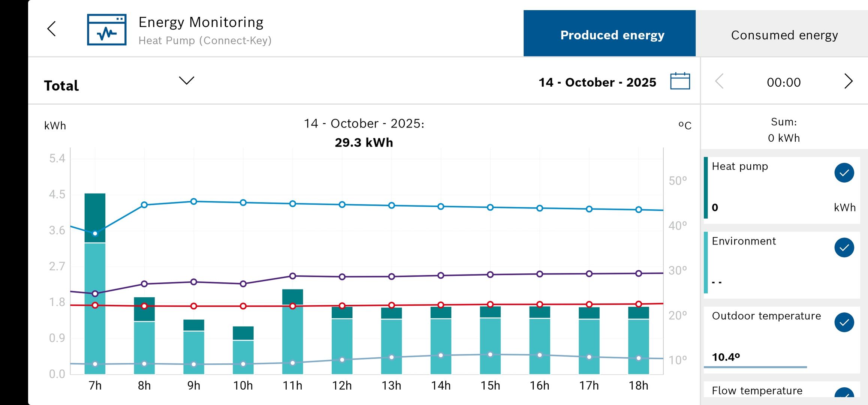This screenshot has width=868, height=405.
Task: Advance to the next time slot
Action: 849,81
